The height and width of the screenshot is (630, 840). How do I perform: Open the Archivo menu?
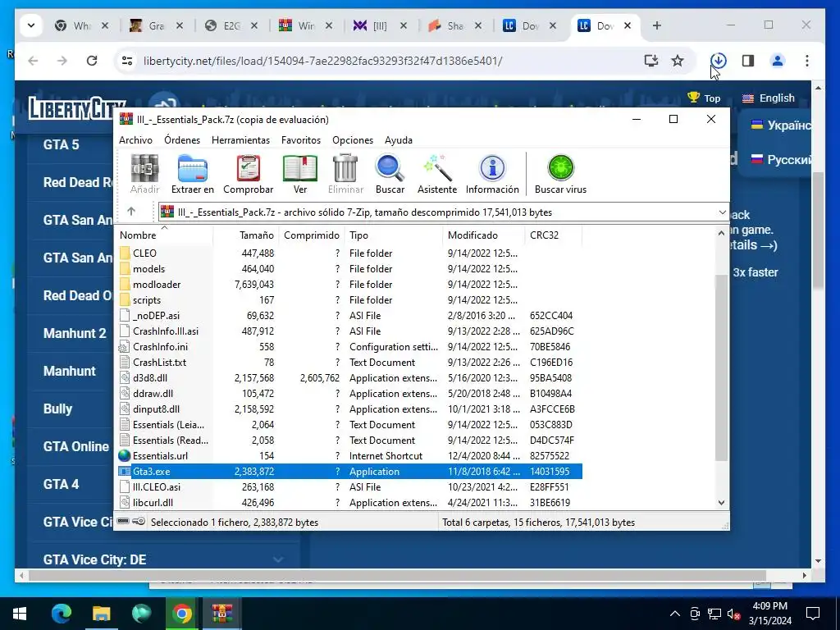click(135, 139)
